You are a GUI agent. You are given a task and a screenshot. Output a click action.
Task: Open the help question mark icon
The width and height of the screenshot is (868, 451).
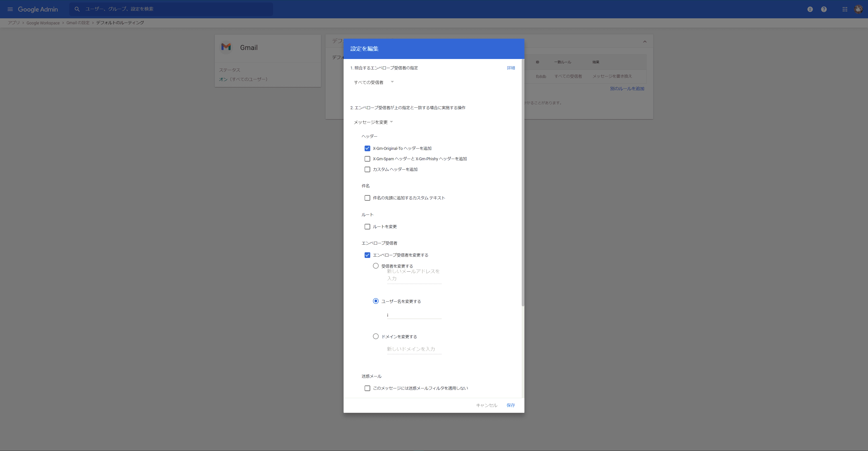pyautogui.click(x=823, y=9)
